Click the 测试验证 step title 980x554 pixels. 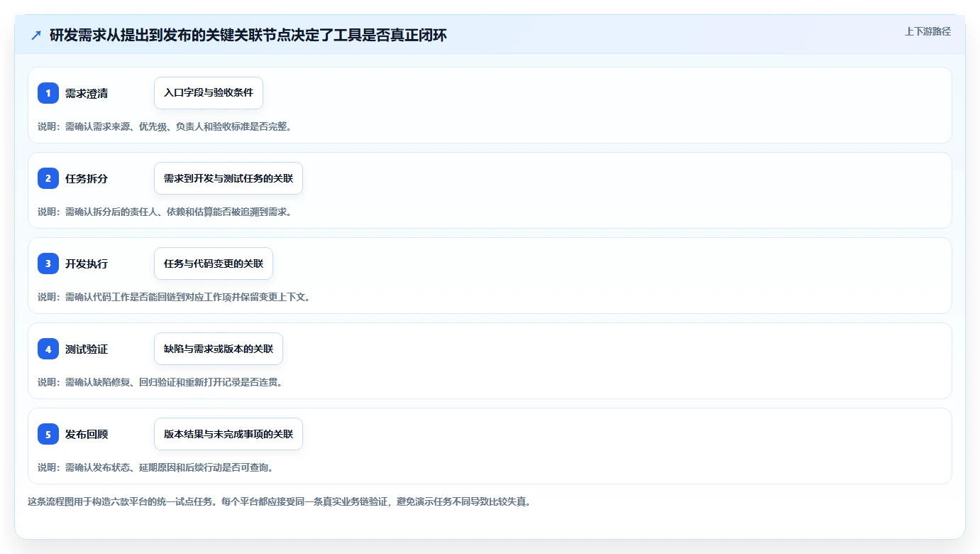[x=87, y=349]
